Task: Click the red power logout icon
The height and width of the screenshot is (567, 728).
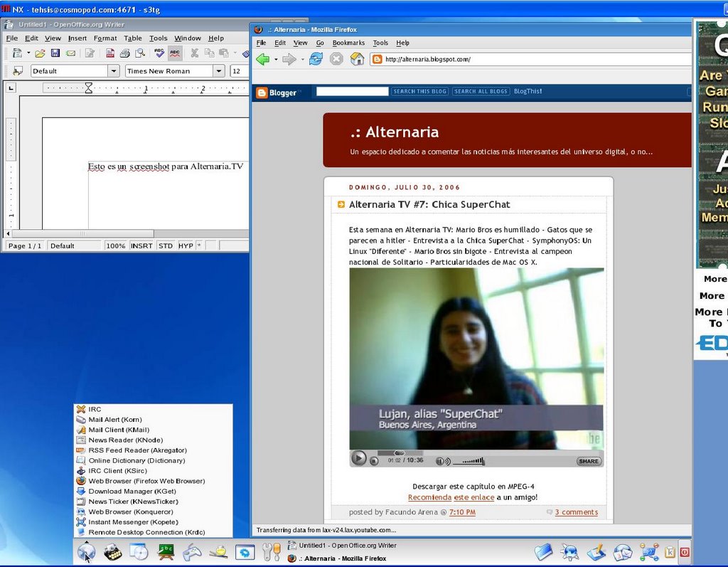Action: point(685,552)
